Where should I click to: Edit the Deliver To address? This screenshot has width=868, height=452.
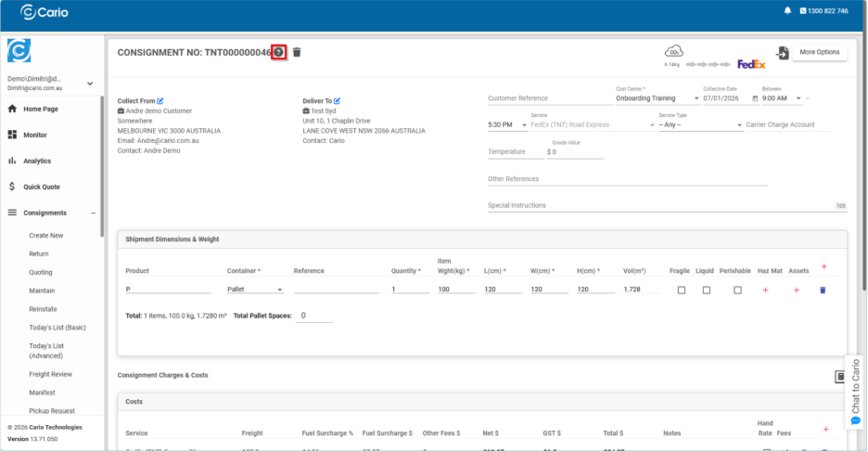(x=337, y=100)
